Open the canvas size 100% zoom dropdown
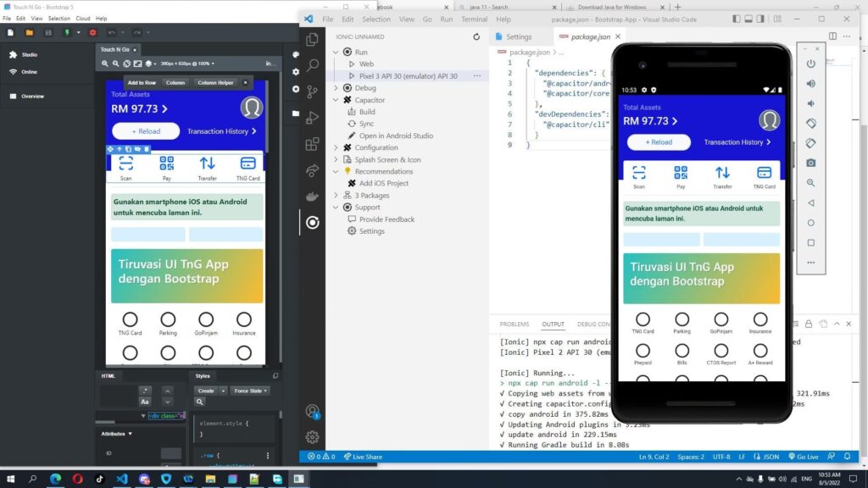This screenshot has width=868, height=488. (186, 64)
